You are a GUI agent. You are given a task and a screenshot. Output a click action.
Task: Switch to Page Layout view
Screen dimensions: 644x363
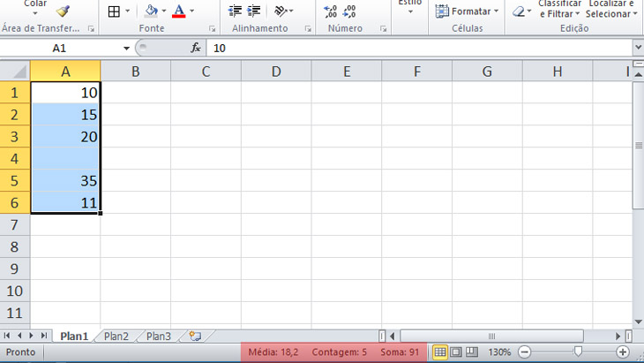coord(455,352)
